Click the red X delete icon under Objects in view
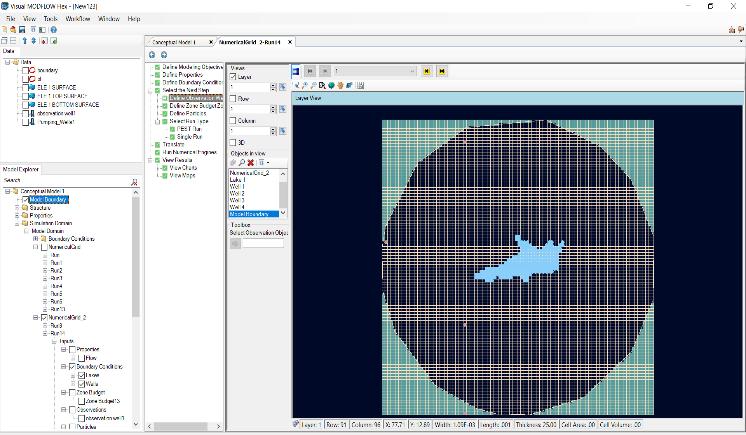Screen dimensions: 746x435 pos(250,163)
